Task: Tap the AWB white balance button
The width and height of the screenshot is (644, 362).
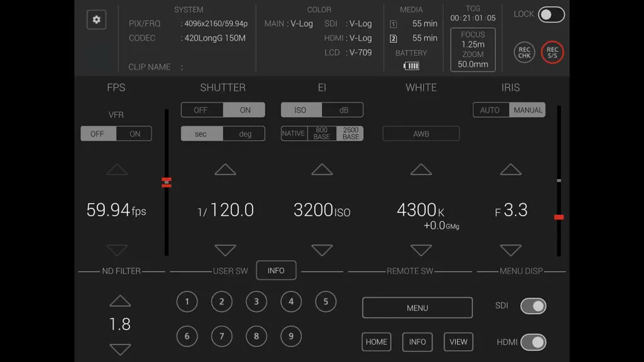Action: [x=421, y=134]
